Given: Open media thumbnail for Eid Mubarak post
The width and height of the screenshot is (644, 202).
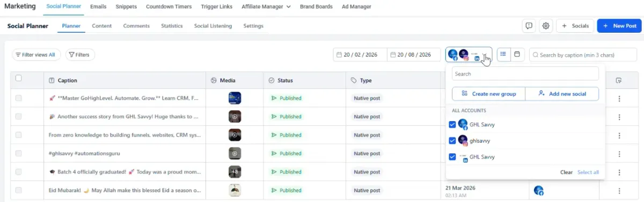Looking at the screenshot, I should point(235,190).
